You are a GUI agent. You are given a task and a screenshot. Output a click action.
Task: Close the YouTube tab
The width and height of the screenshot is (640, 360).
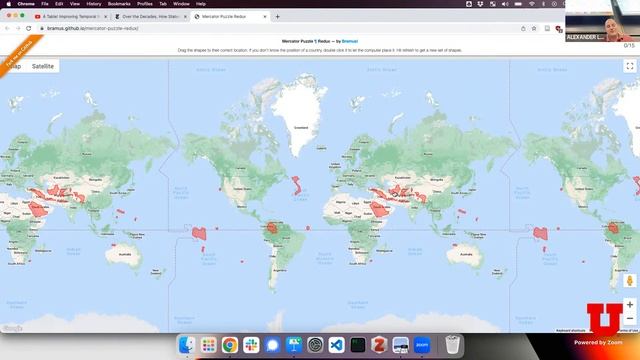point(106,17)
